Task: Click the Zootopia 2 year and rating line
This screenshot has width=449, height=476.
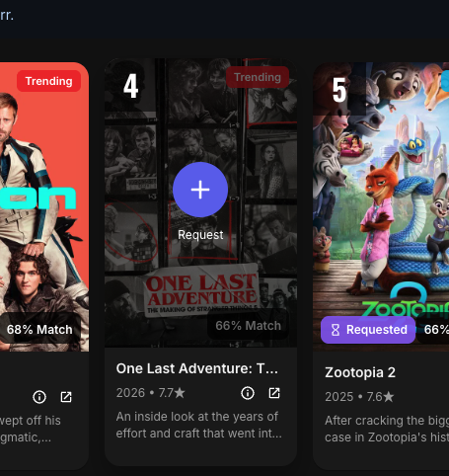Action: (x=359, y=397)
